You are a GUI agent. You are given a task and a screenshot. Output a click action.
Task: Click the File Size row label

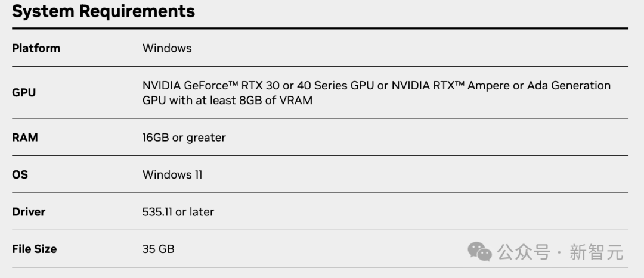[x=34, y=249]
